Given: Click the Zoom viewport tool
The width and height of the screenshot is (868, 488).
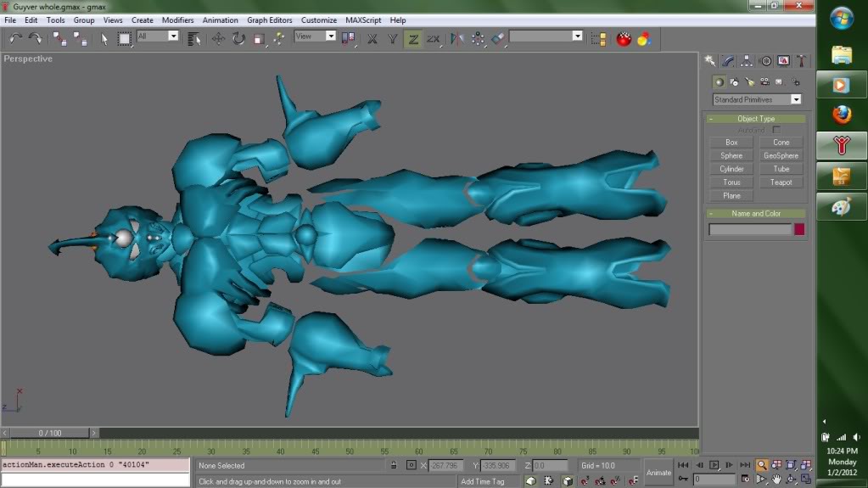Looking at the screenshot, I should [x=762, y=465].
